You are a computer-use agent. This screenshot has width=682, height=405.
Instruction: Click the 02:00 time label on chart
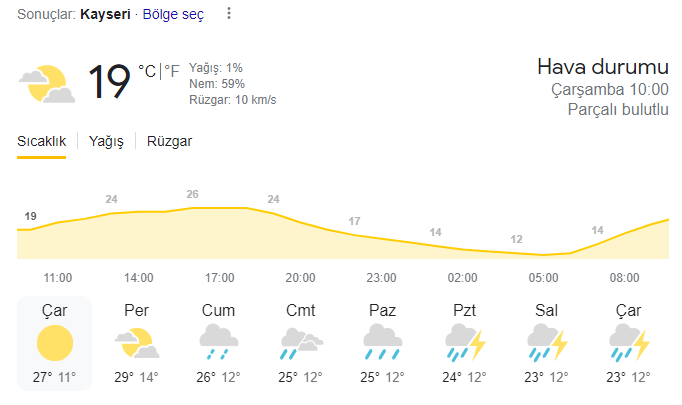pyautogui.click(x=462, y=278)
